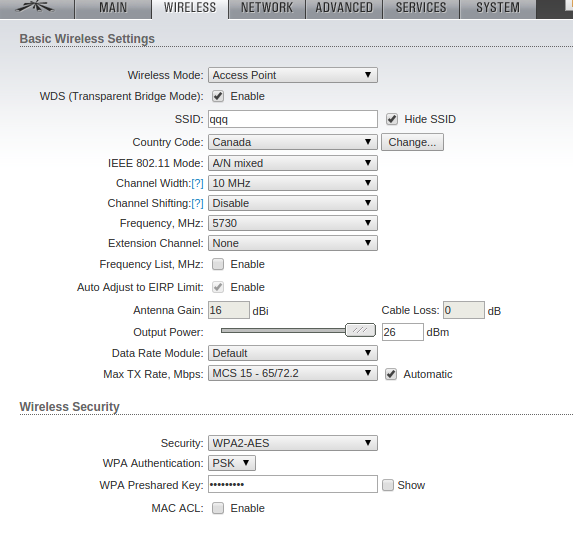Screen dimensions: 573x545
Task: Uncheck the Hide SSID checkbox
Action: [392, 119]
